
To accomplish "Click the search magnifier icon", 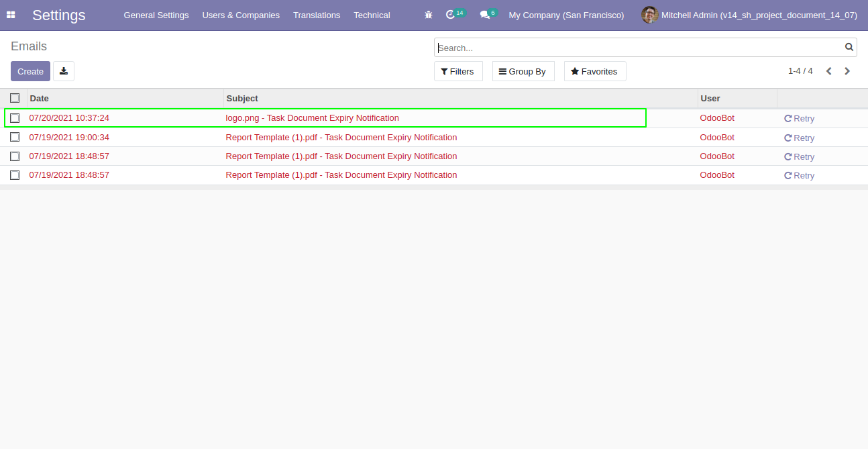I will [x=849, y=47].
